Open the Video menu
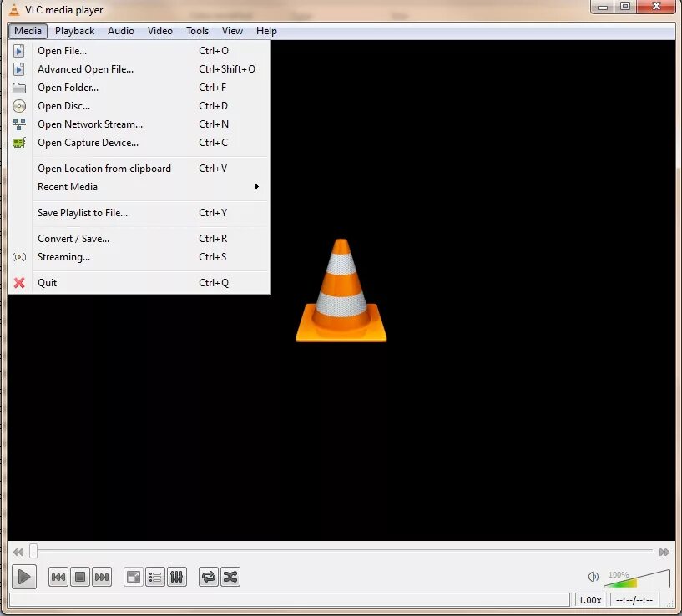The width and height of the screenshot is (682, 616). (x=160, y=31)
